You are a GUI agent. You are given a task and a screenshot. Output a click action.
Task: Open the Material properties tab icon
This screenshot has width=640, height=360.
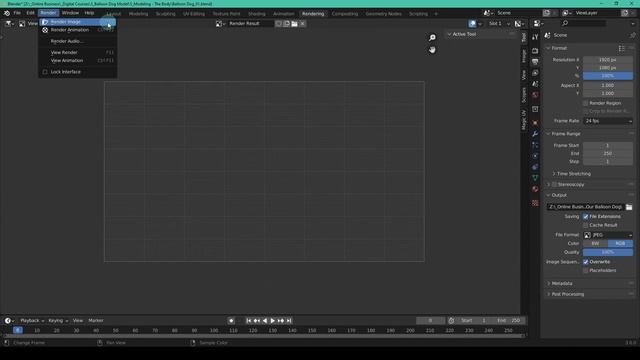535,189
